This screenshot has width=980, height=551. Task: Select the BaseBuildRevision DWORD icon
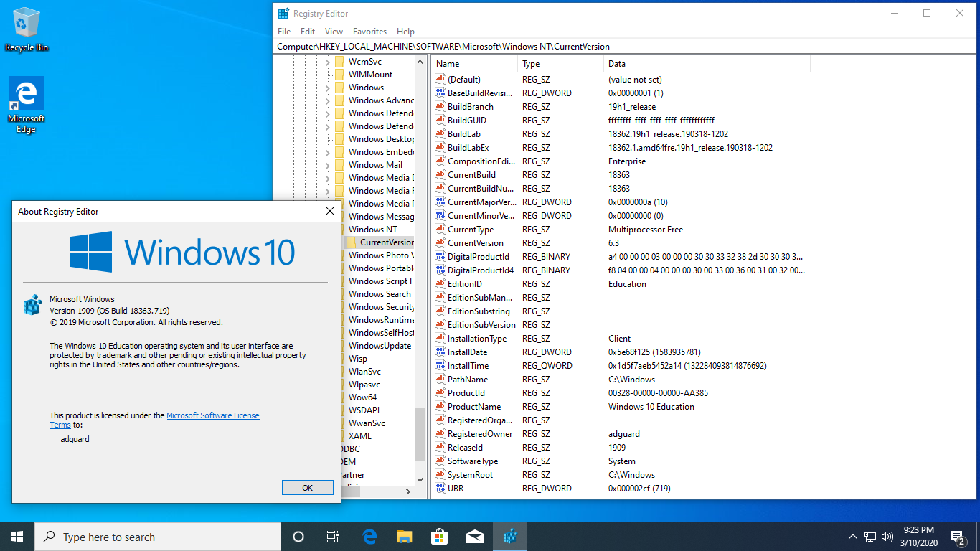[x=440, y=93]
